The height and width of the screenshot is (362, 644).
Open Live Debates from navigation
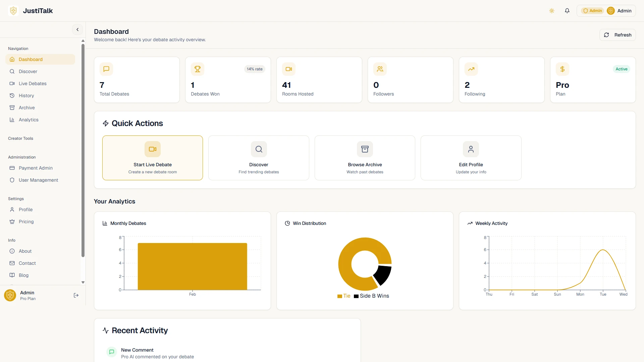[40, 83]
